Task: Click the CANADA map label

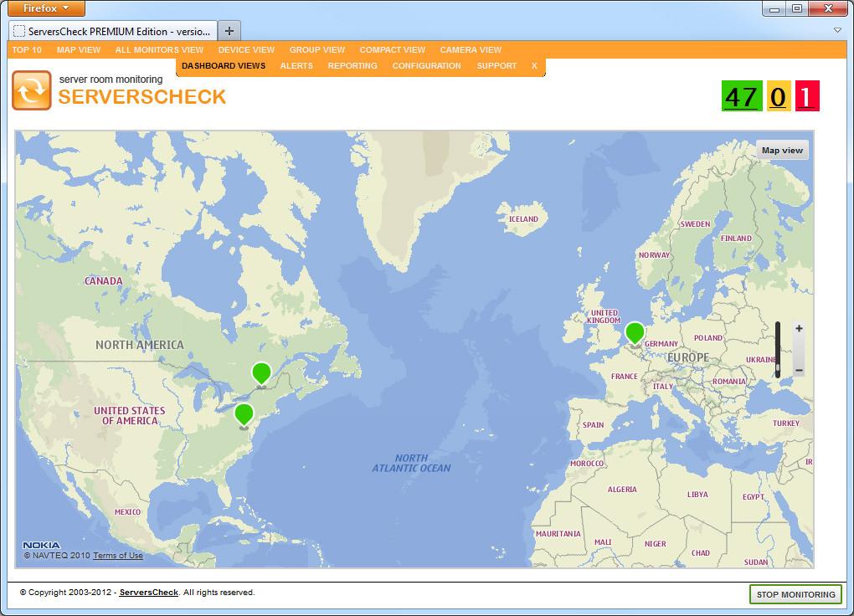Action: coord(104,281)
